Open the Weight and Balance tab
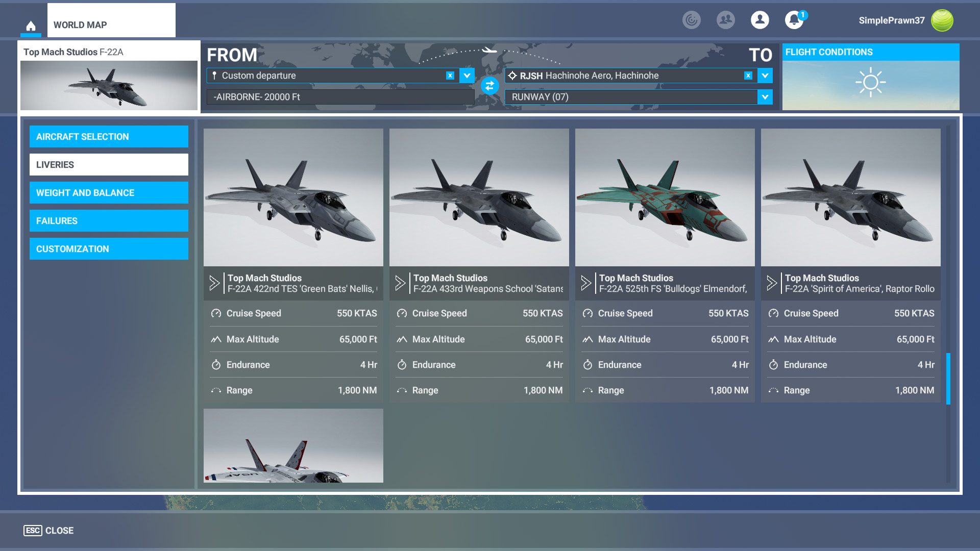 [x=109, y=193]
